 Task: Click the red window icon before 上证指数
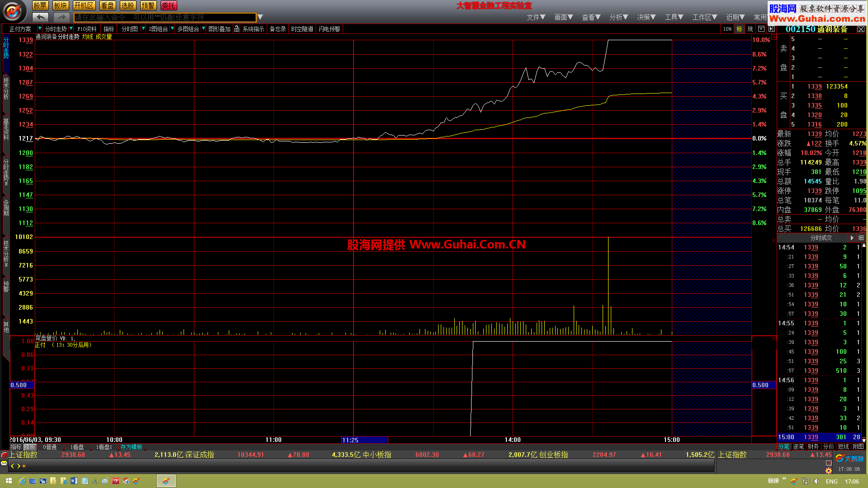tap(4, 455)
